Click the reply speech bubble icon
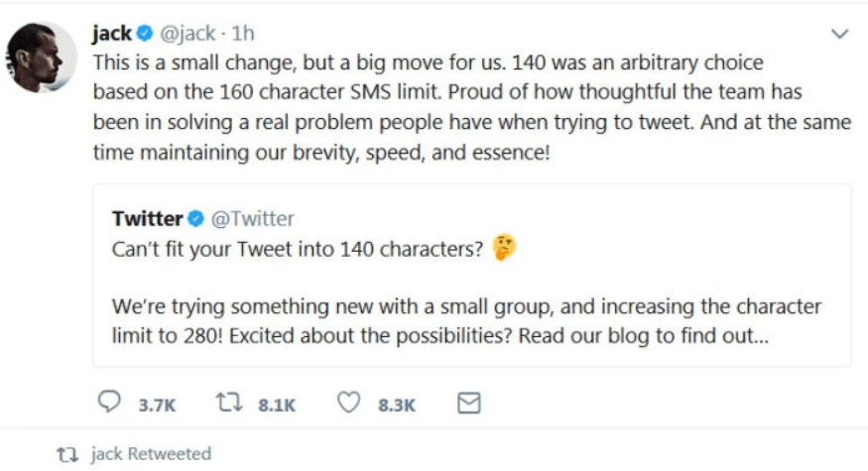Image resolution: width=868 pixels, height=471 pixels. [109, 402]
